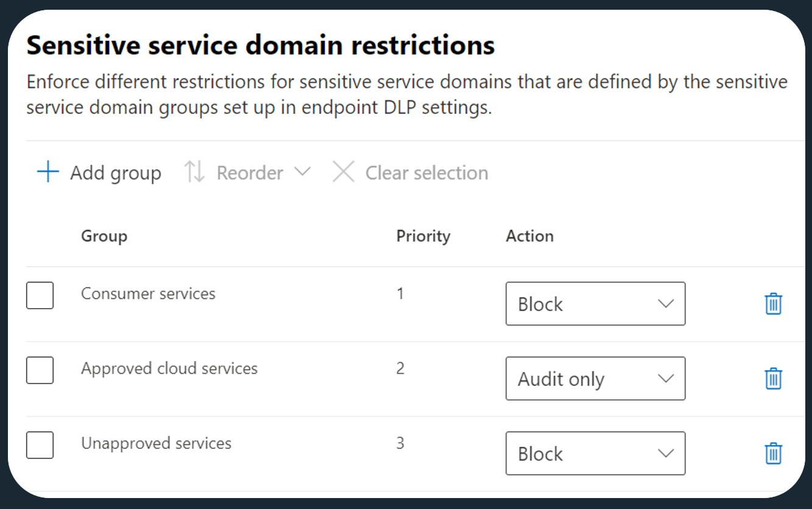Image resolution: width=812 pixels, height=509 pixels.
Task: Open the Audit only dropdown for Approved cloud services
Action: [595, 379]
